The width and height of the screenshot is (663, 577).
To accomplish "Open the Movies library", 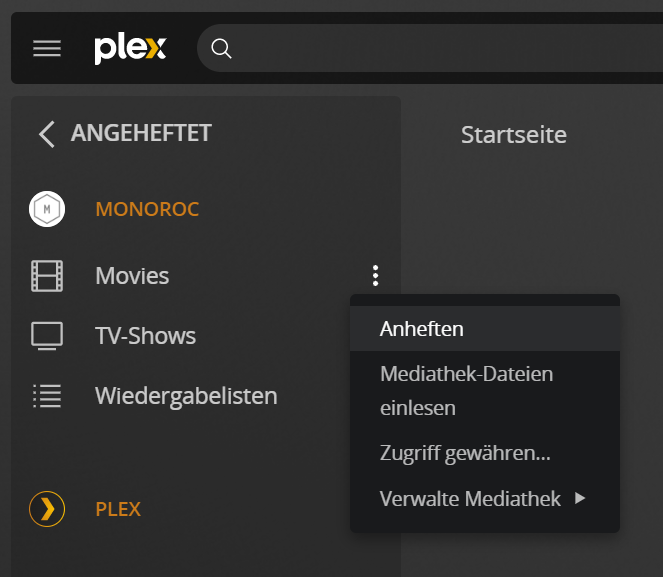I will [x=132, y=275].
